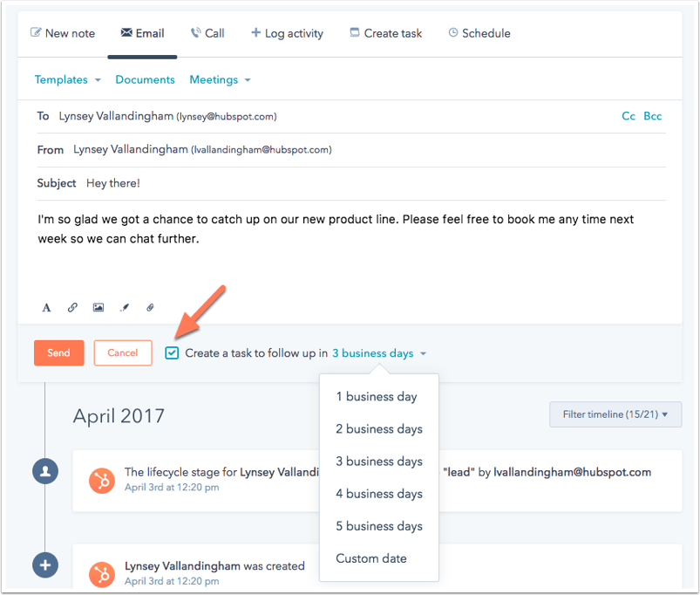Screen dimensions: 700x595
Task: Click the plus circle timeline icon
Action: pyautogui.click(x=45, y=565)
